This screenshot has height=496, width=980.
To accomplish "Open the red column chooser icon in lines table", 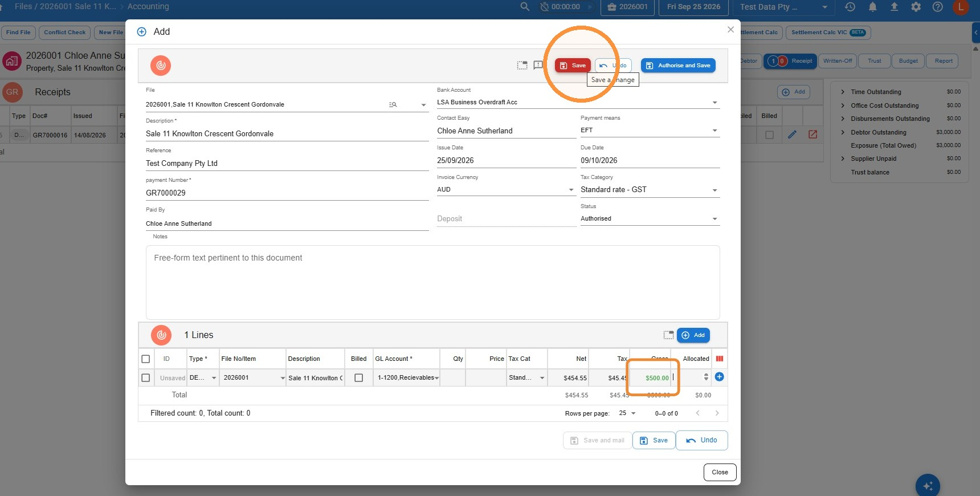I will 720,359.
